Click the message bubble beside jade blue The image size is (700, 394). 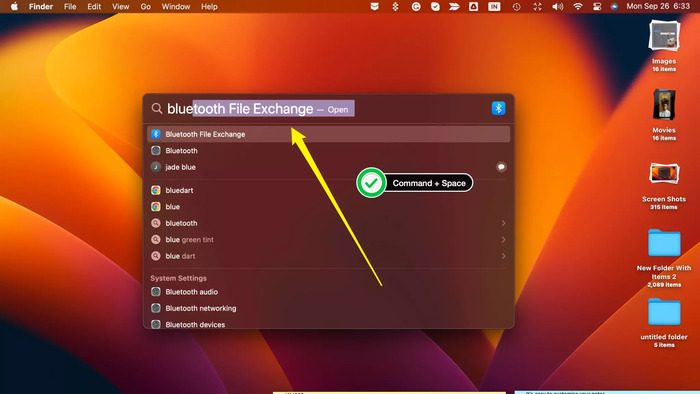coord(501,167)
